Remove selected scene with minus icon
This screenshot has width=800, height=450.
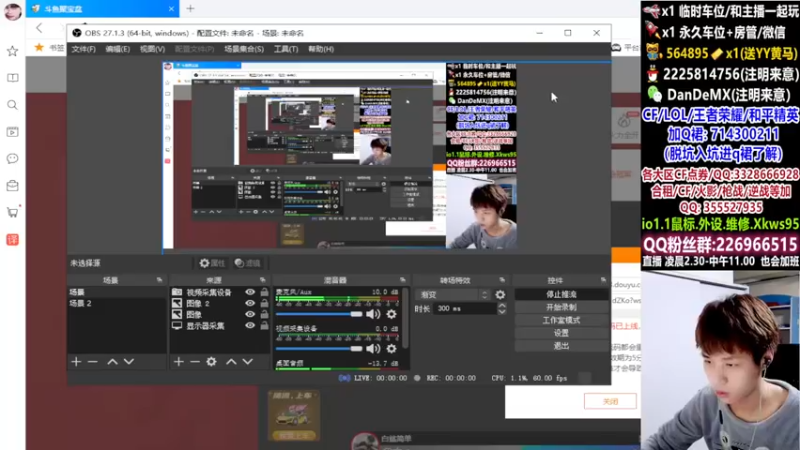(92, 361)
